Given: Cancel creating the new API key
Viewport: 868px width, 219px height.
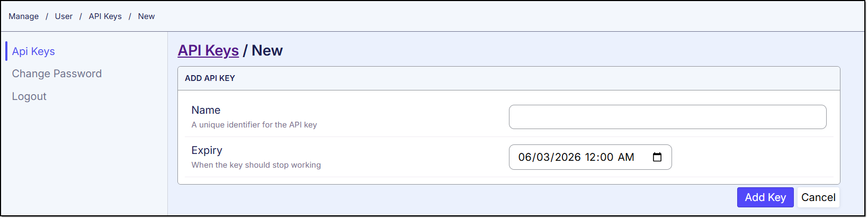Looking at the screenshot, I should (818, 197).
